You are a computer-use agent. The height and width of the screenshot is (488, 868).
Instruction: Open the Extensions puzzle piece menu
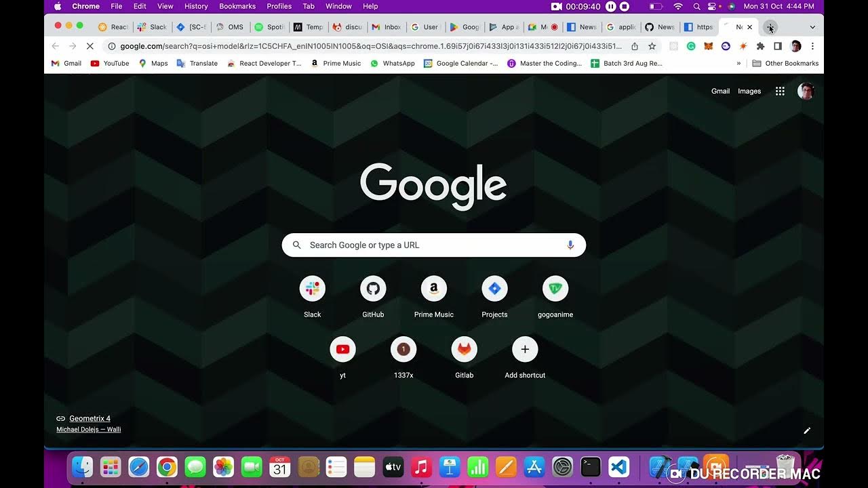click(x=760, y=46)
